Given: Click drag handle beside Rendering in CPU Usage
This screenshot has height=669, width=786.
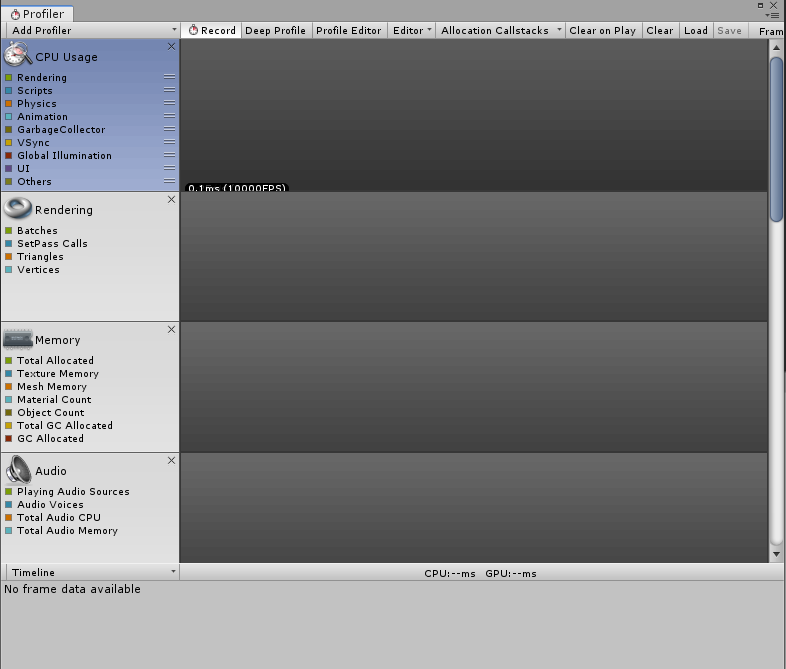Looking at the screenshot, I should click(169, 77).
